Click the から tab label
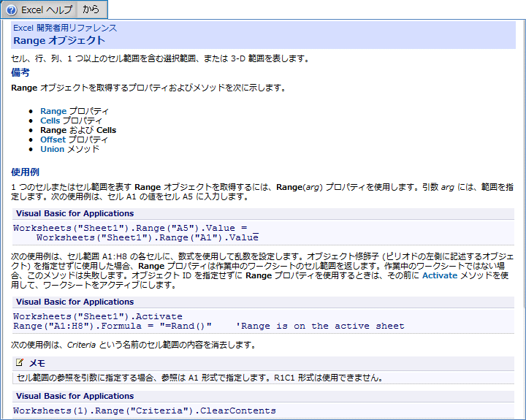 [91, 9]
